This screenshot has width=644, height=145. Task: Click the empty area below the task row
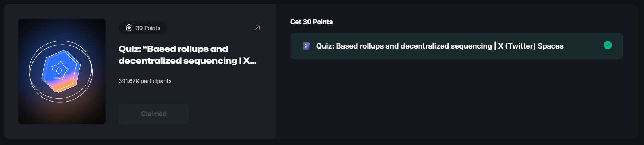coord(457,99)
